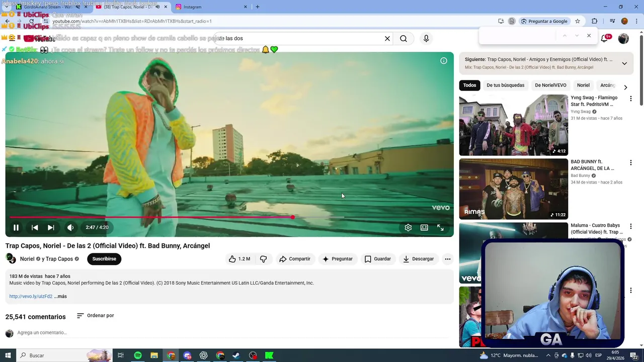644x362 pixels.
Task: Open options for BAD BUNNY video
Action: (x=630, y=162)
